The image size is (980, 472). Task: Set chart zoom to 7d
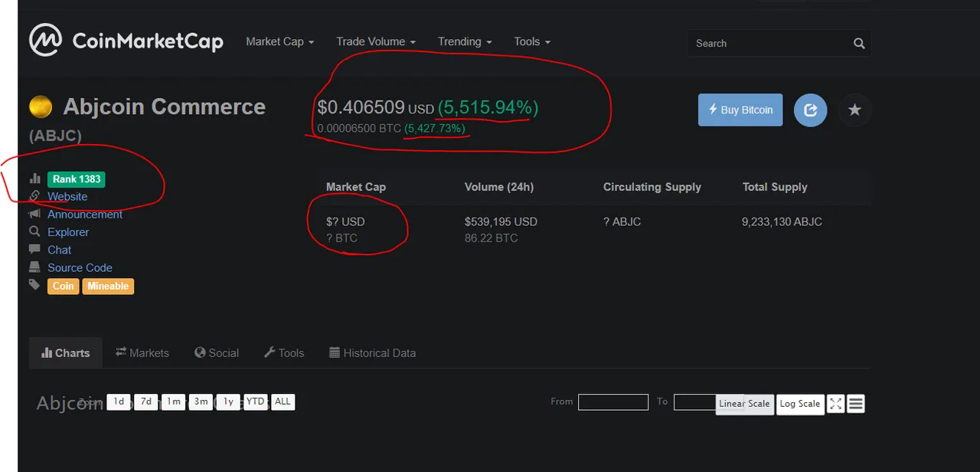145,402
